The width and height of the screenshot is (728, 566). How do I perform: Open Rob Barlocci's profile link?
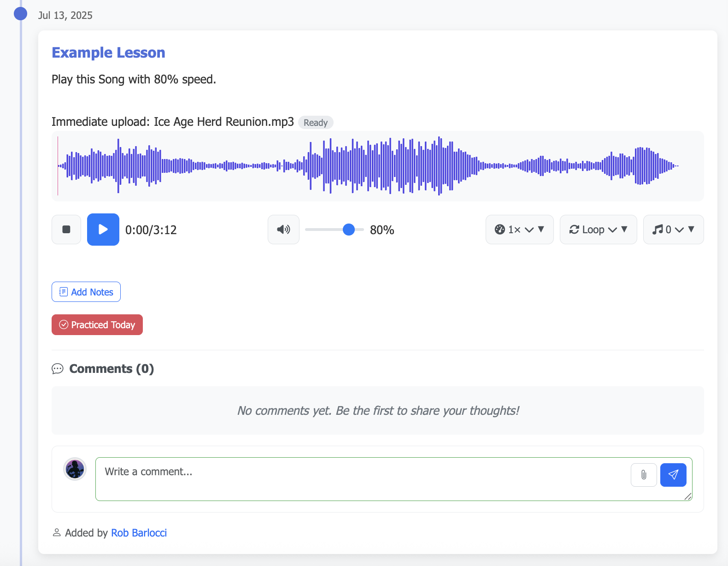click(x=139, y=533)
